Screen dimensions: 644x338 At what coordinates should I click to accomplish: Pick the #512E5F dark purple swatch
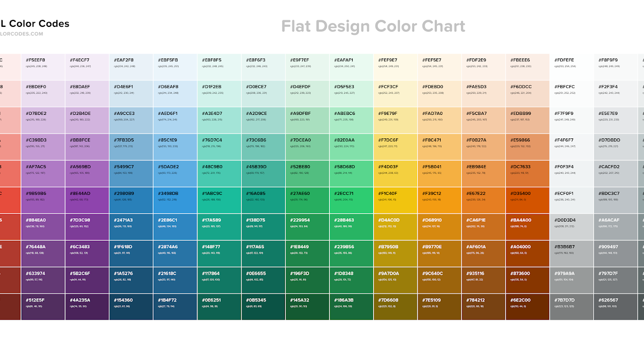tap(43, 307)
